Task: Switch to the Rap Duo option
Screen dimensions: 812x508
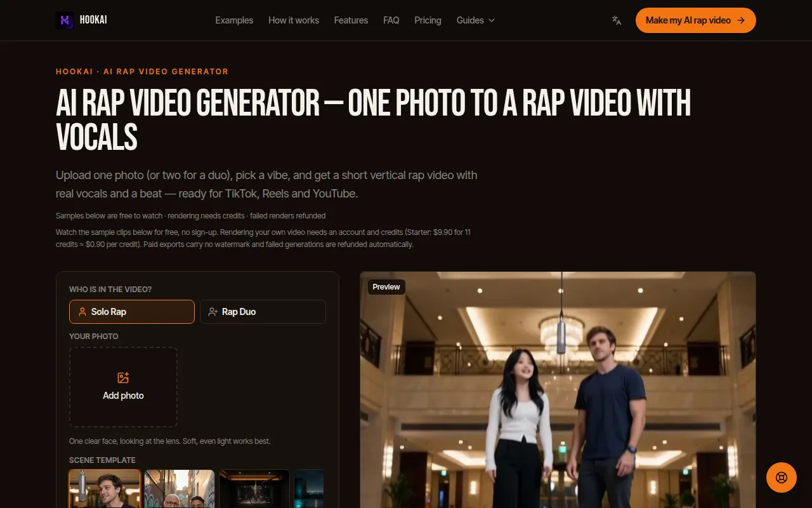Action: (x=263, y=312)
